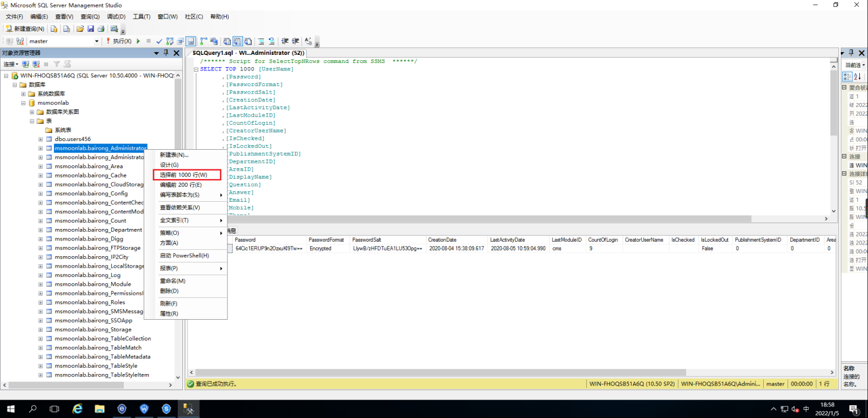The image size is (868, 418).
Task: Open a Database Engine Query from toolbar
Action: [54, 28]
